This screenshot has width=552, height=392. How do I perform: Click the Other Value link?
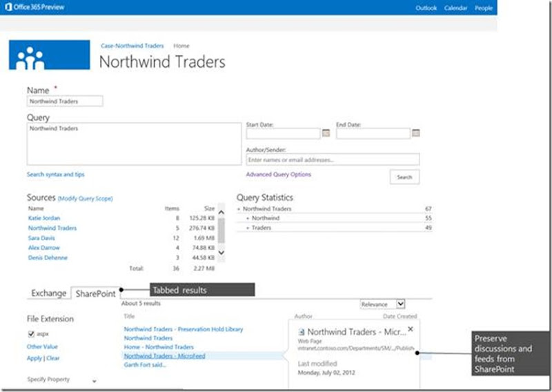[x=42, y=346]
